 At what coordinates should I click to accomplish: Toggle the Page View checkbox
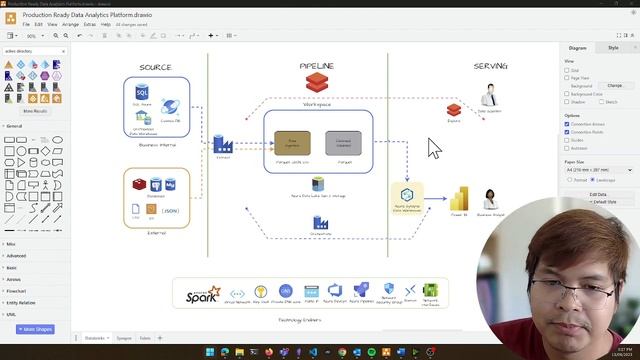(x=567, y=78)
